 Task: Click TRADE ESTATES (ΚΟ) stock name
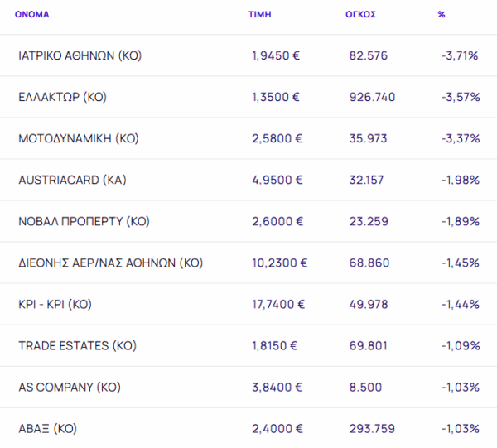coord(77,345)
